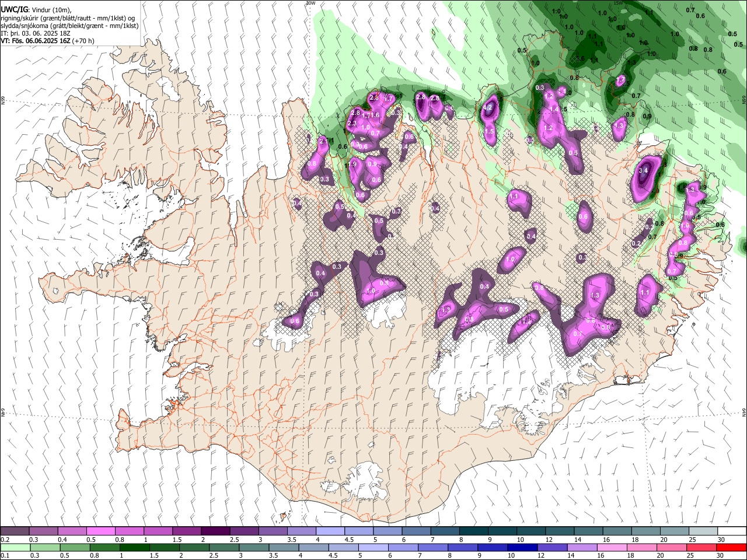The image size is (747, 560).
Task: Click the pale green 0.1 rain legend swatch
Action: [x=15, y=548]
